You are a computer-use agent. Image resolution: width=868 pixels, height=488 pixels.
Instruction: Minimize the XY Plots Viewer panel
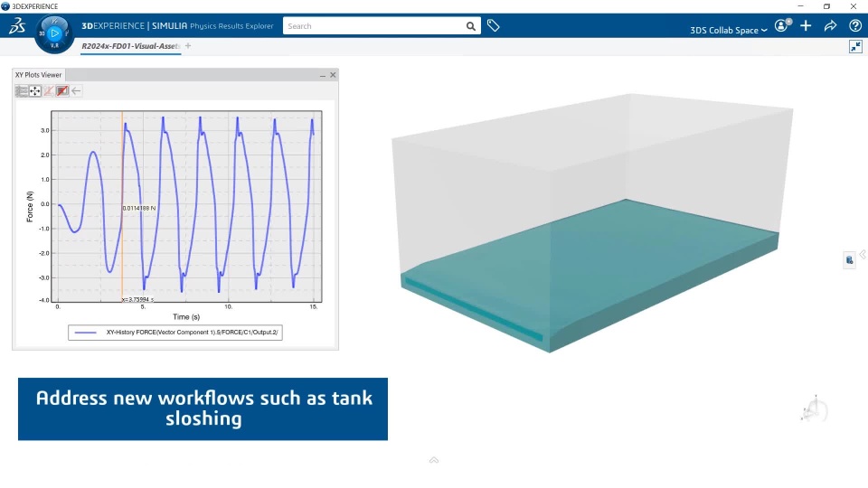[x=323, y=75]
